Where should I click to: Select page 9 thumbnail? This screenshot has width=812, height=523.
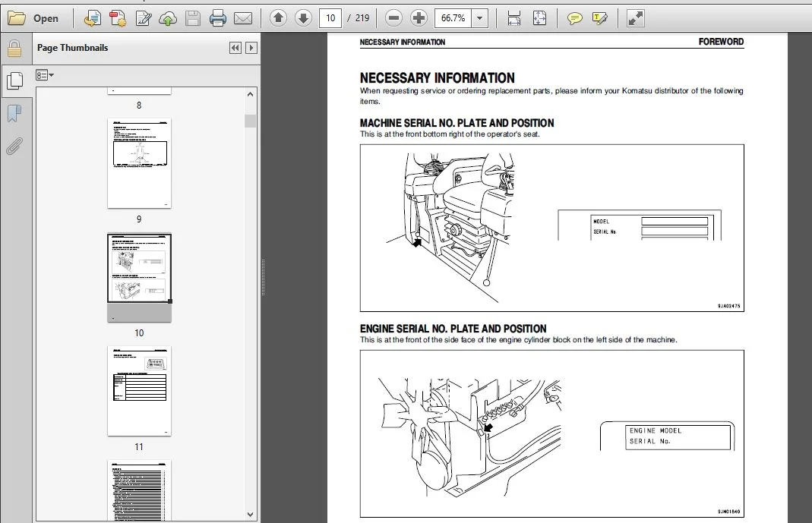[139, 163]
